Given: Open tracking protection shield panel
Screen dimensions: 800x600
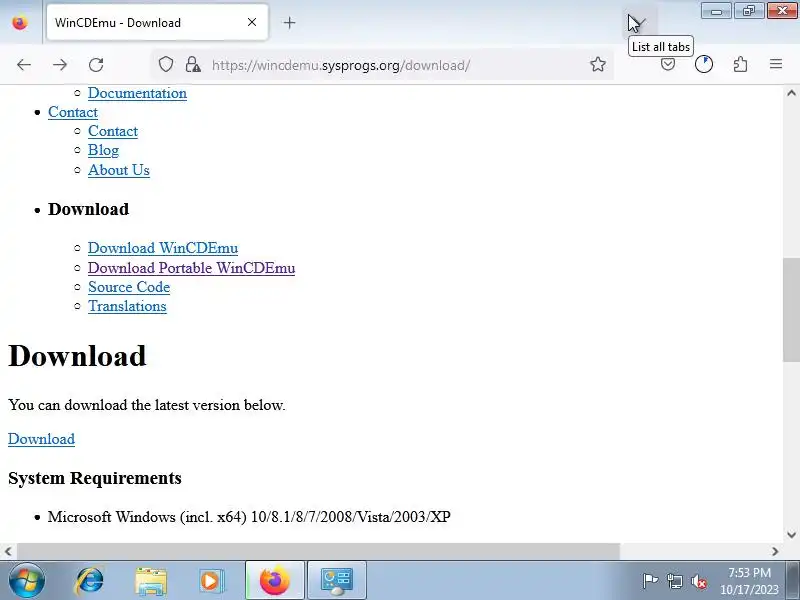Looking at the screenshot, I should pos(166,65).
